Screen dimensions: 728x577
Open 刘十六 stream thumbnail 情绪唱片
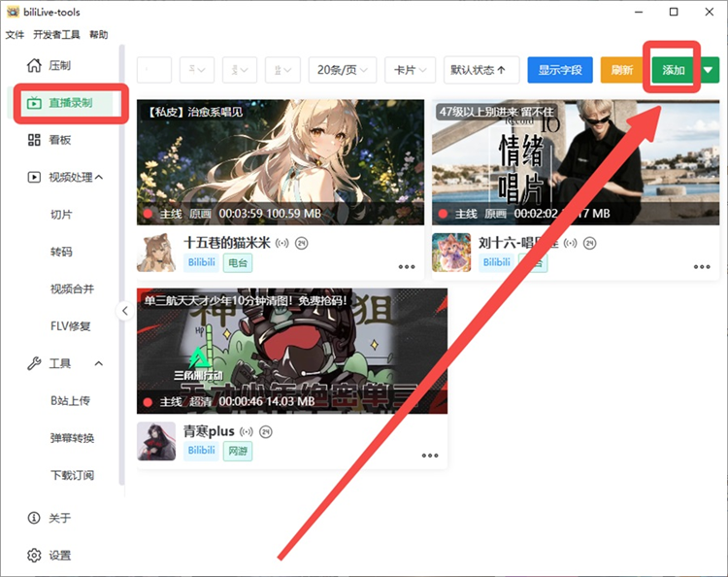click(576, 162)
